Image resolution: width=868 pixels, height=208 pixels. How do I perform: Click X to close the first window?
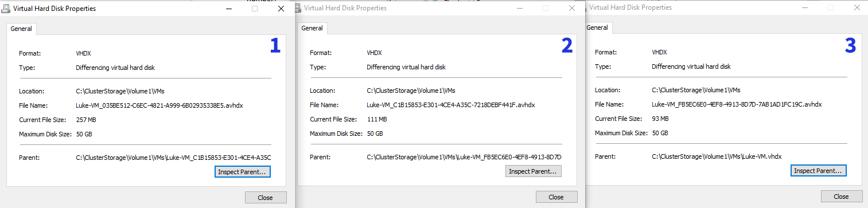(x=281, y=9)
